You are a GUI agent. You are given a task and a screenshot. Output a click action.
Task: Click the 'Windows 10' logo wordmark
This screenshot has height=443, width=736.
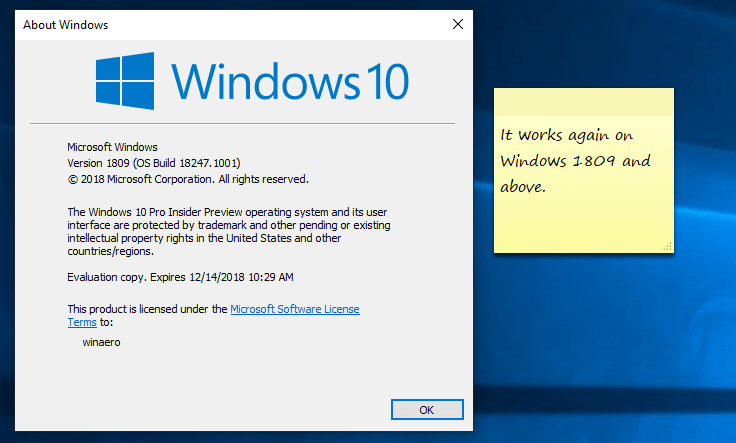(290, 82)
